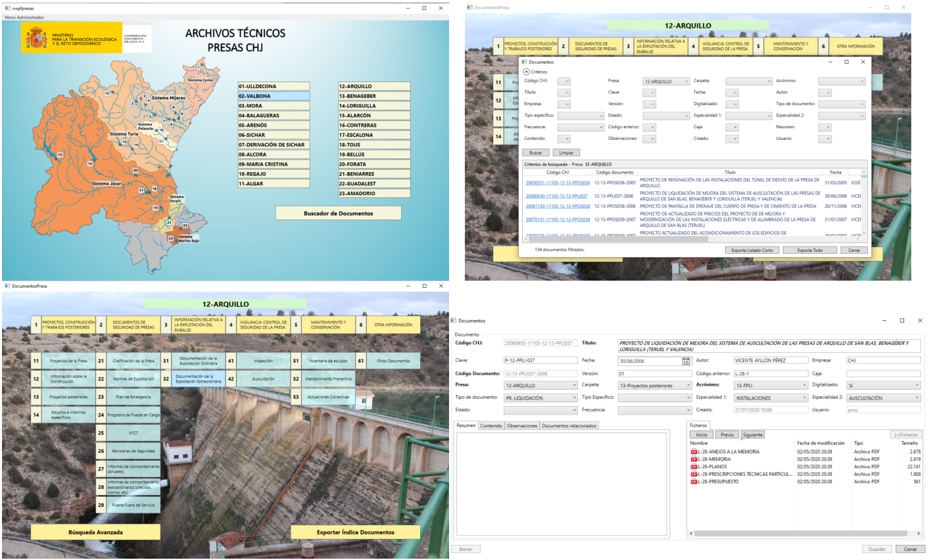Open the Observaciones criteria dropdown
Viewport: 931px width, 560px height.
tap(649, 139)
